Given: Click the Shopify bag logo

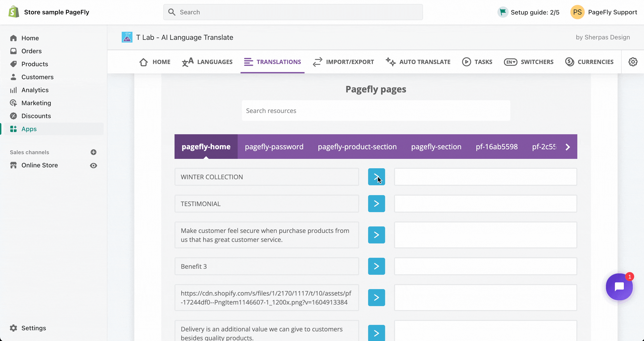Looking at the screenshot, I should (13, 12).
